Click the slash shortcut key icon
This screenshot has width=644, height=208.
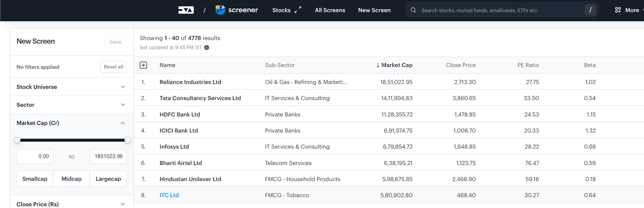(590, 10)
